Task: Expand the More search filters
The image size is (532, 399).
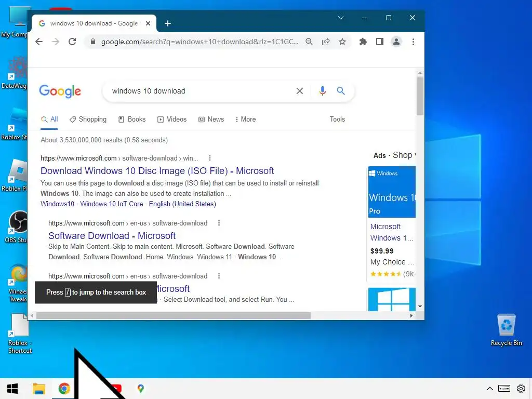Action: coord(245,119)
